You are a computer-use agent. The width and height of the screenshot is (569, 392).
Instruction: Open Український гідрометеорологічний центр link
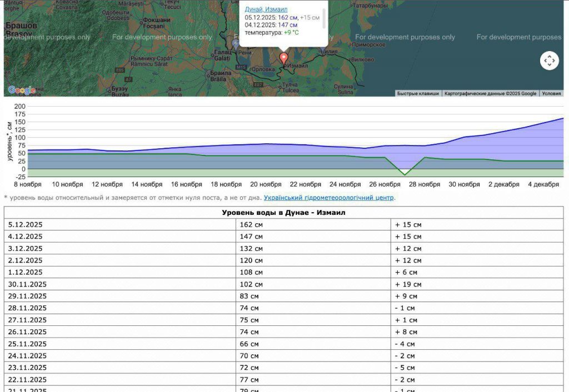(x=328, y=198)
